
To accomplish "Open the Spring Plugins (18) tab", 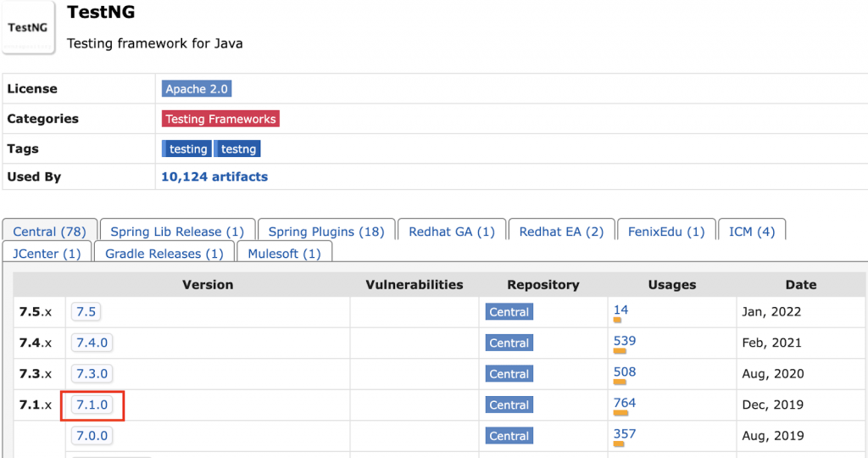I will coord(326,232).
